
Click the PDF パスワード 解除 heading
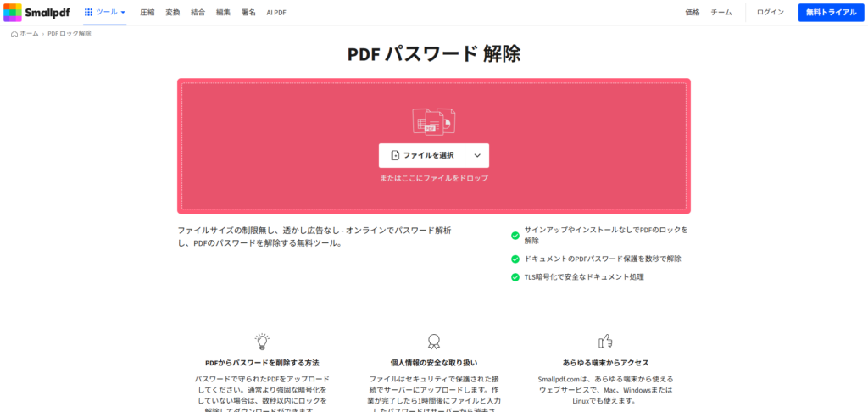pos(434,53)
